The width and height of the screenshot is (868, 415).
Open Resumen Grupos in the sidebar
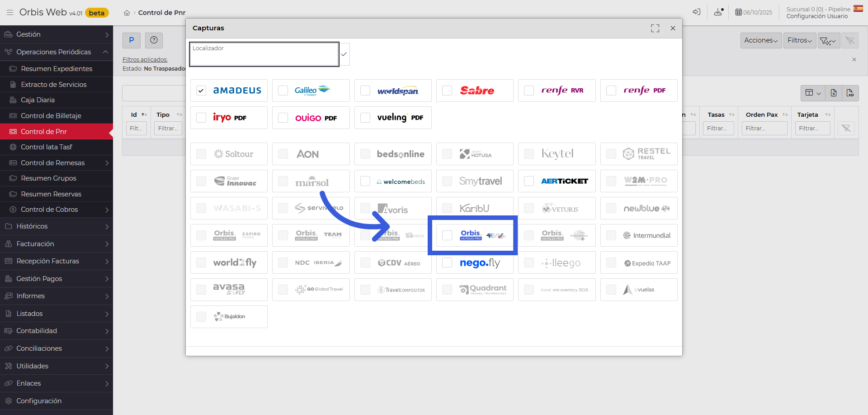coord(57,178)
